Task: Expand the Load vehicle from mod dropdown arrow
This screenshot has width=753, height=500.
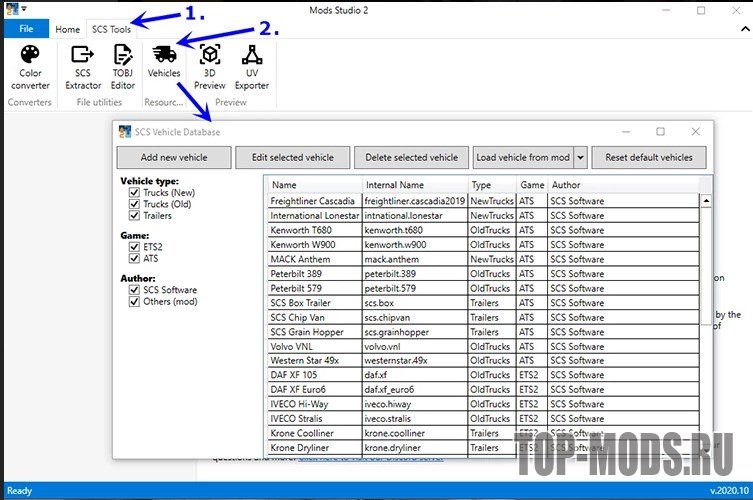Action: click(580, 158)
